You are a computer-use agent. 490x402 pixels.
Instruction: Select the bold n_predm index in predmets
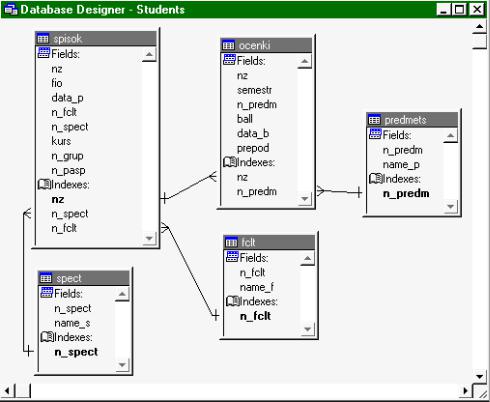(x=406, y=194)
